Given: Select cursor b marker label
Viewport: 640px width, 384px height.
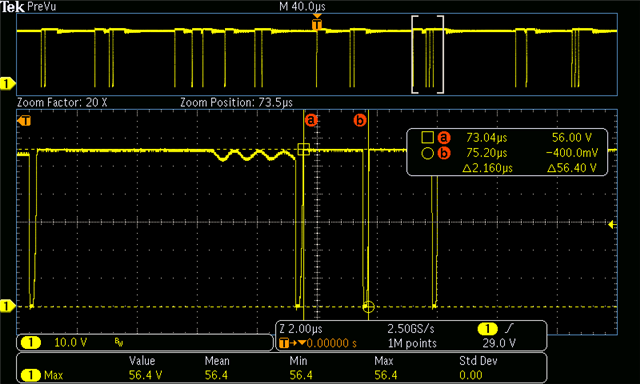Looking at the screenshot, I should 360,120.
